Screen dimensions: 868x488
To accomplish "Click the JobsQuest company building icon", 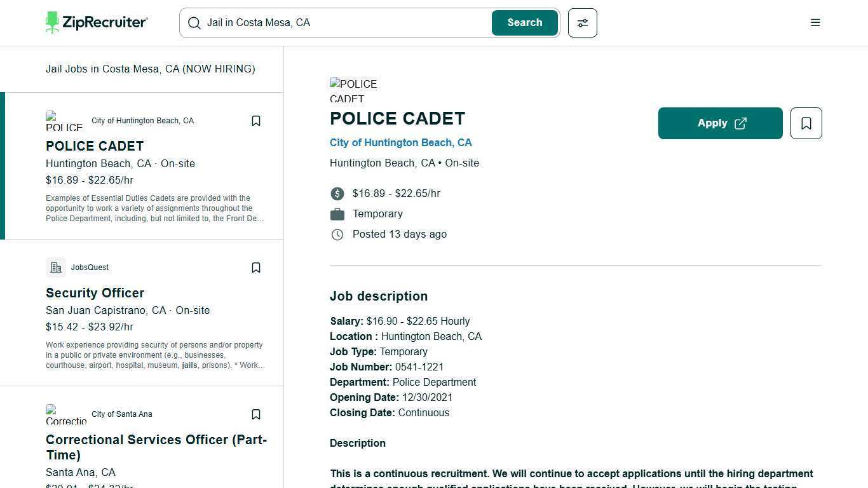I will [x=56, y=267].
